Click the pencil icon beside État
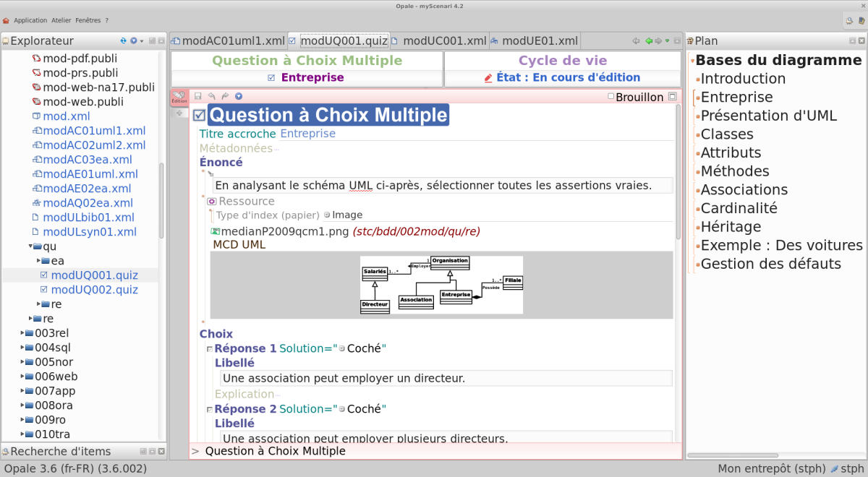The height and width of the screenshot is (477, 868). pos(488,78)
